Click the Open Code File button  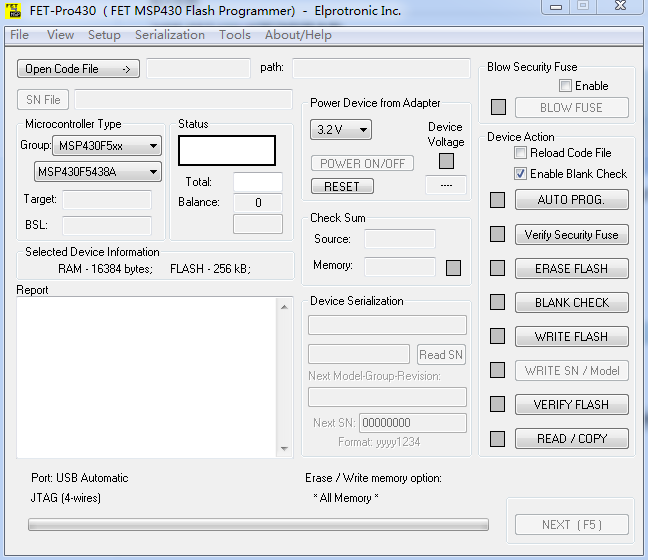click(x=79, y=69)
